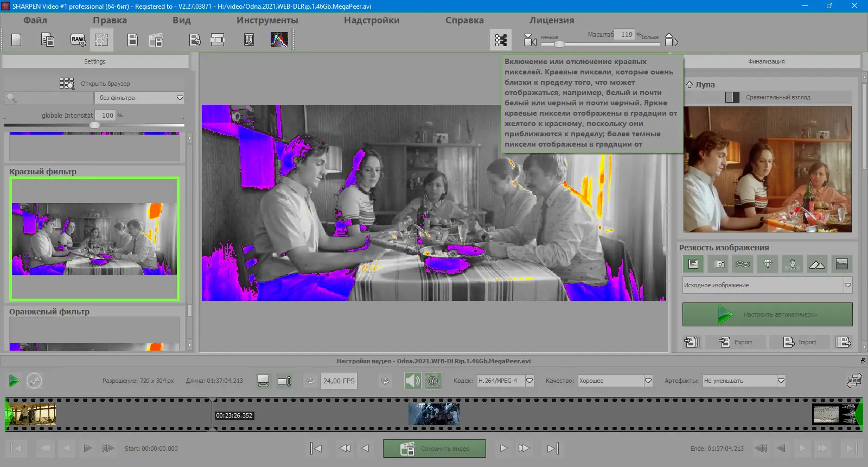Screen dimensions: 868x467
Task: Click the floppy disk with circular arrow icon
Action: point(195,40)
